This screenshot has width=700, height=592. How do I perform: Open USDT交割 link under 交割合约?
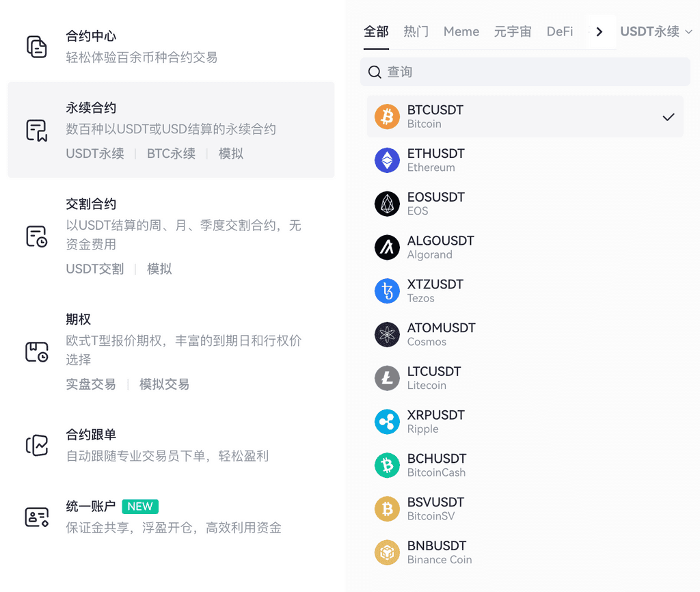tap(95, 269)
